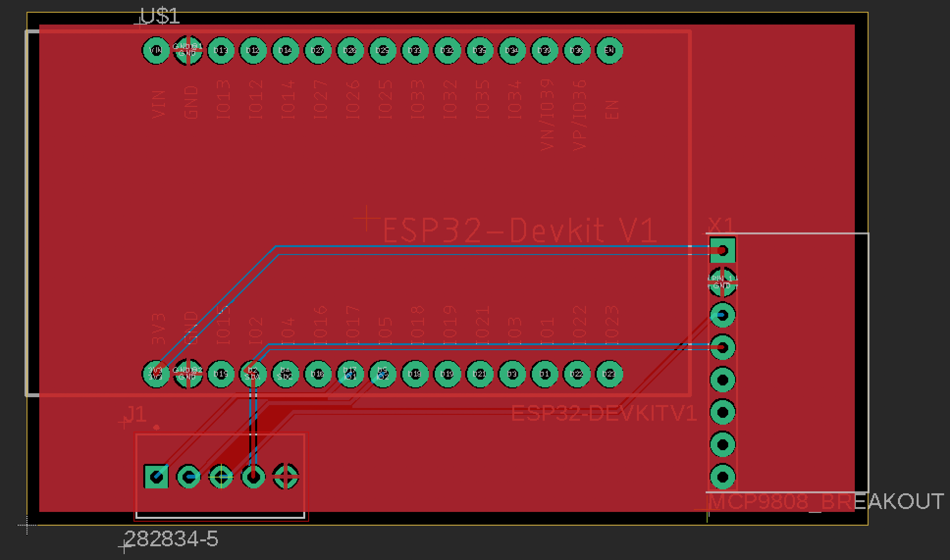The image size is (950, 560).
Task: Select the IO5 pad on the ESP32 header
Action: click(382, 374)
